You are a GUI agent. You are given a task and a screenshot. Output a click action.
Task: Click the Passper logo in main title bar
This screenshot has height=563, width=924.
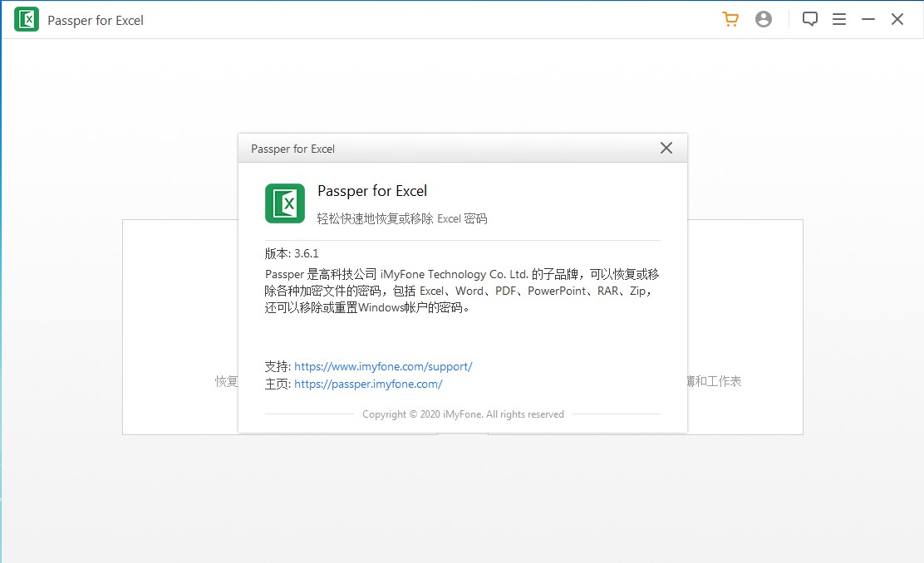pos(27,19)
